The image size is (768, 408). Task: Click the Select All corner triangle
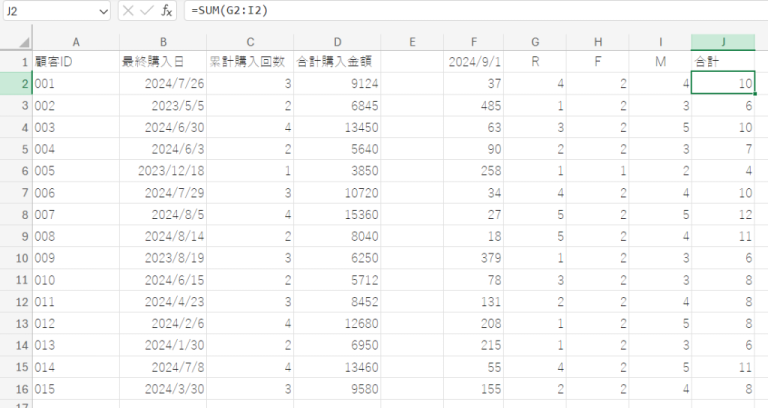(x=16, y=41)
